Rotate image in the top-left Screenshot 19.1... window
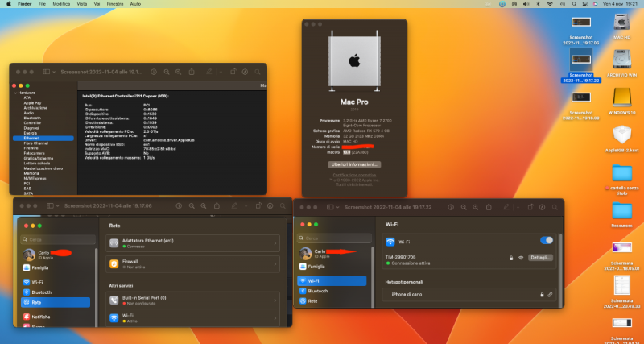This screenshot has height=344, width=644. [233, 72]
